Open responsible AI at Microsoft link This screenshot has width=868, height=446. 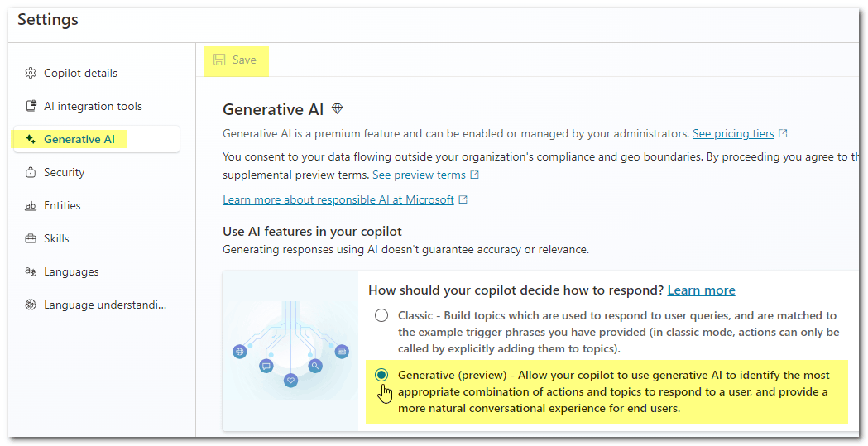(x=338, y=199)
